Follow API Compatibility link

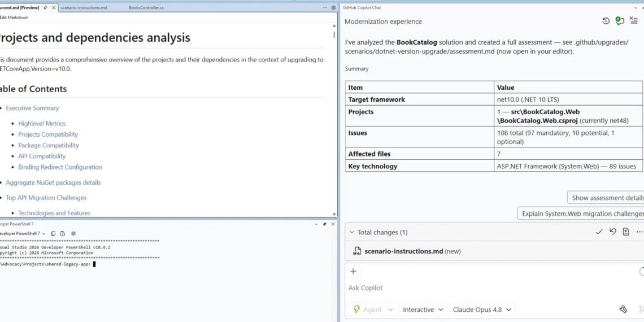pyautogui.click(x=41, y=156)
